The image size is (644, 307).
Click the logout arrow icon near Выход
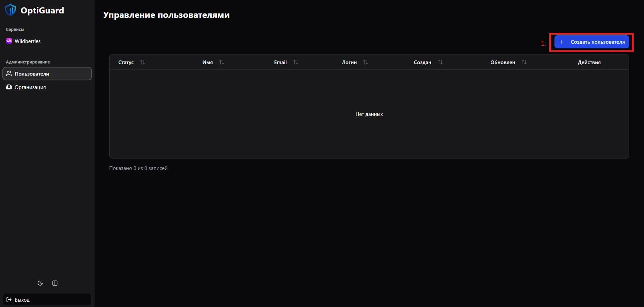(x=9, y=300)
